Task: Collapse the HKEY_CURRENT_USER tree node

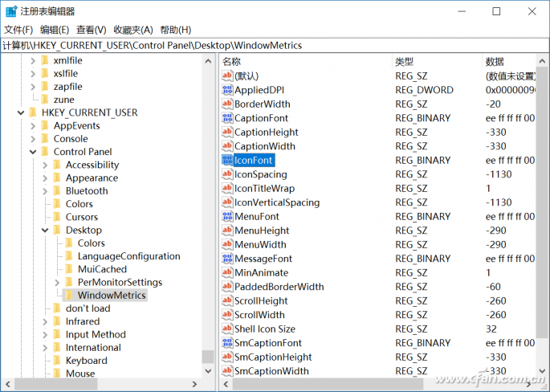Action: [x=21, y=113]
